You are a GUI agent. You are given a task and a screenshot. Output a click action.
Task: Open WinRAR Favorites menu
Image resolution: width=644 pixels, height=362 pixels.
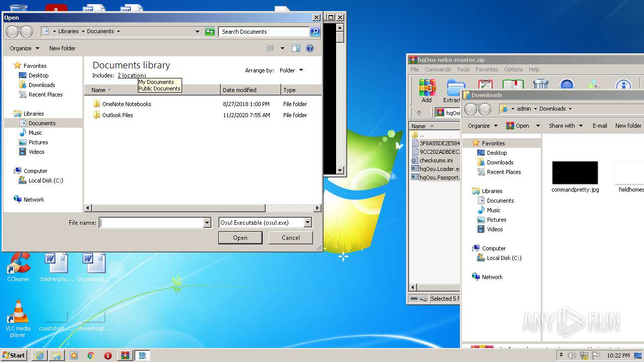487,69
